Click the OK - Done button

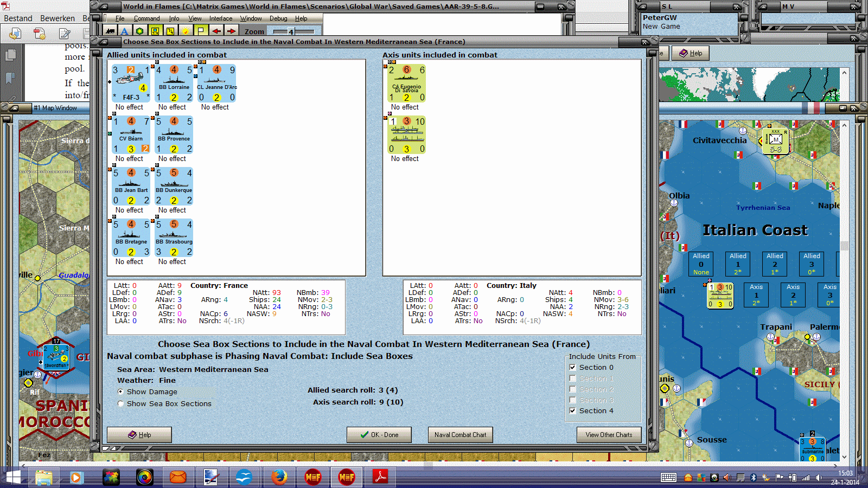[x=379, y=435]
